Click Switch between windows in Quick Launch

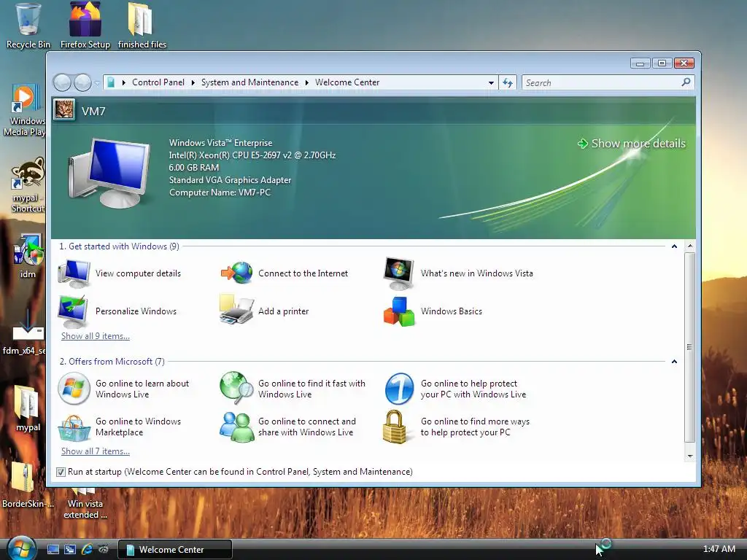70,550
